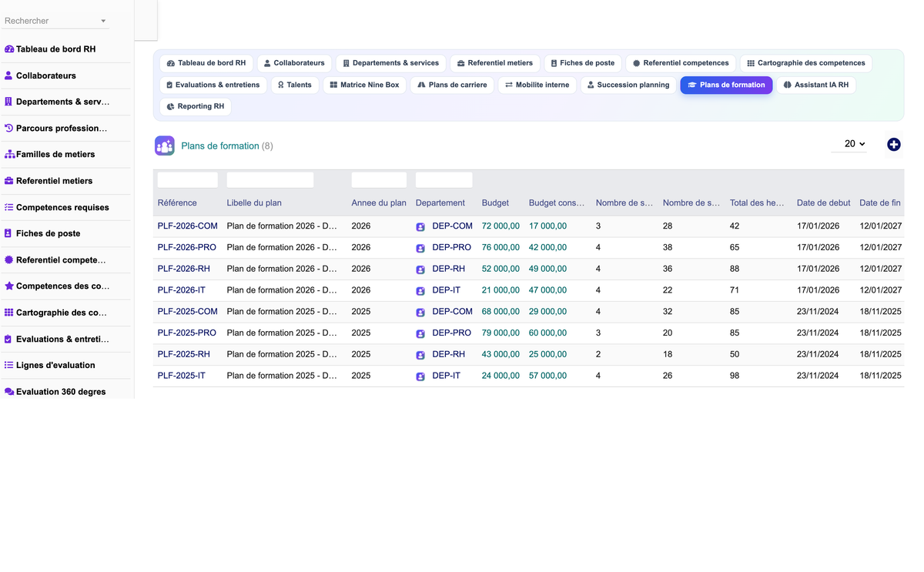Switch to Cartographie des competences tab

(806, 63)
